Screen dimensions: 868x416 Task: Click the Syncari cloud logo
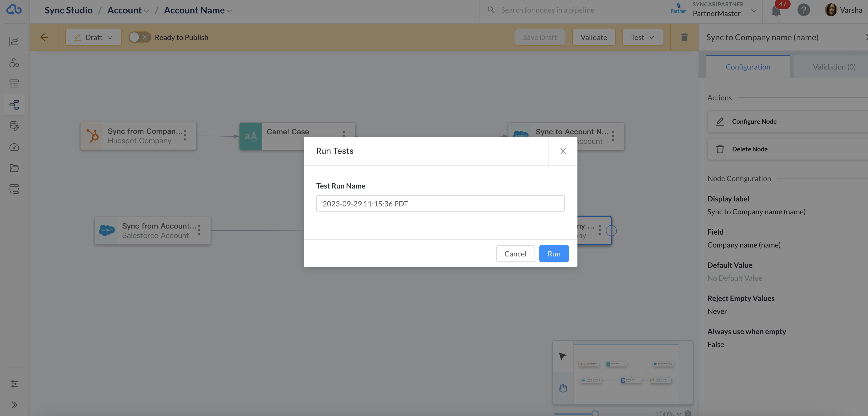(14, 9)
